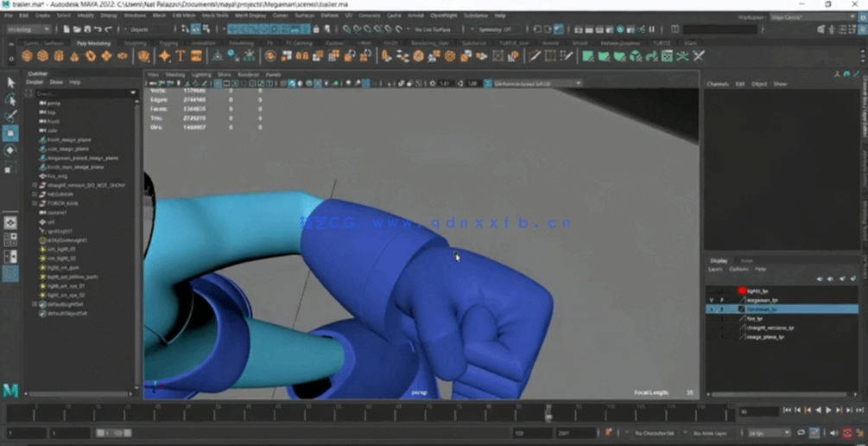The width and height of the screenshot is (868, 446).
Task: Click the polygon cone shelf icon
Action: [x=74, y=56]
